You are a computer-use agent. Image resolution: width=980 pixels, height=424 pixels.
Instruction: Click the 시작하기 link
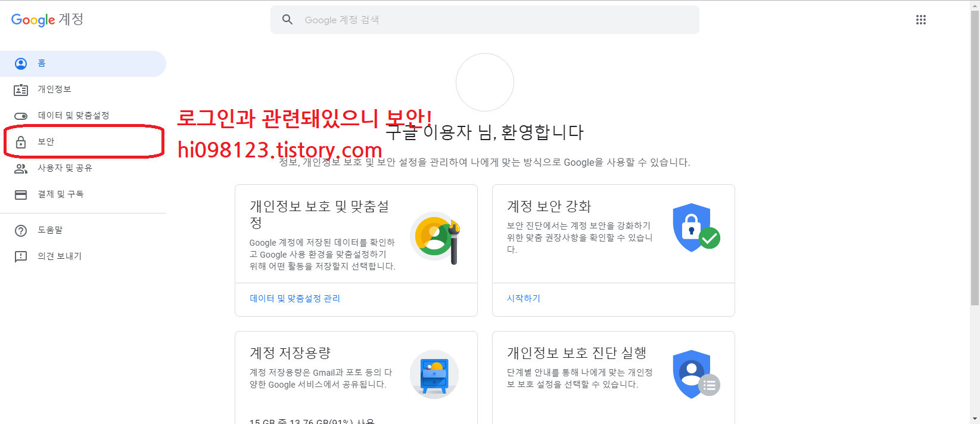pyautogui.click(x=524, y=299)
